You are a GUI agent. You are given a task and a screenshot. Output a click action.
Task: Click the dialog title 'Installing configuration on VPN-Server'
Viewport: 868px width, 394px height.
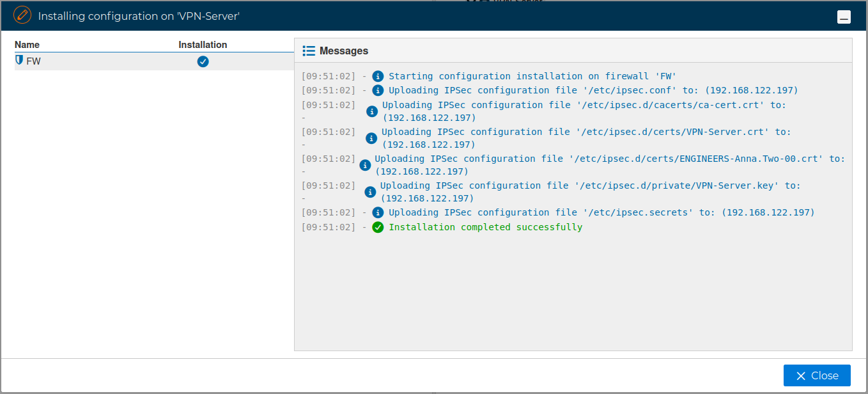139,15
